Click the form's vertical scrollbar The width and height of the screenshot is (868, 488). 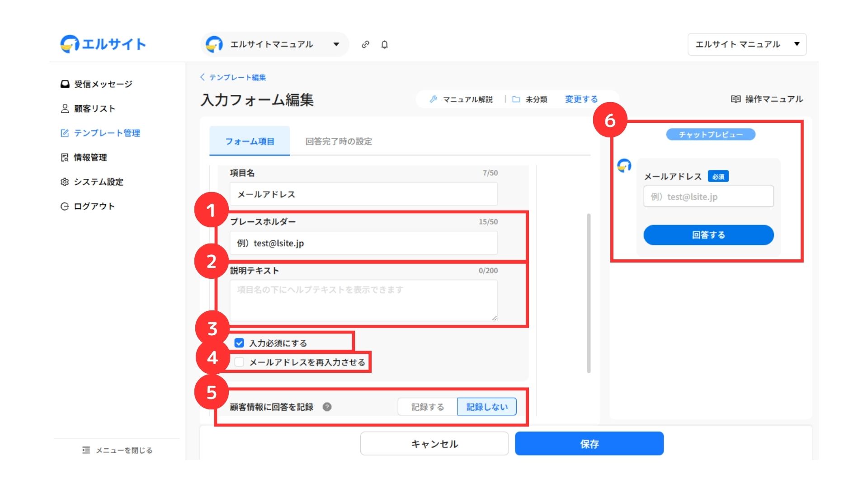tap(589, 294)
